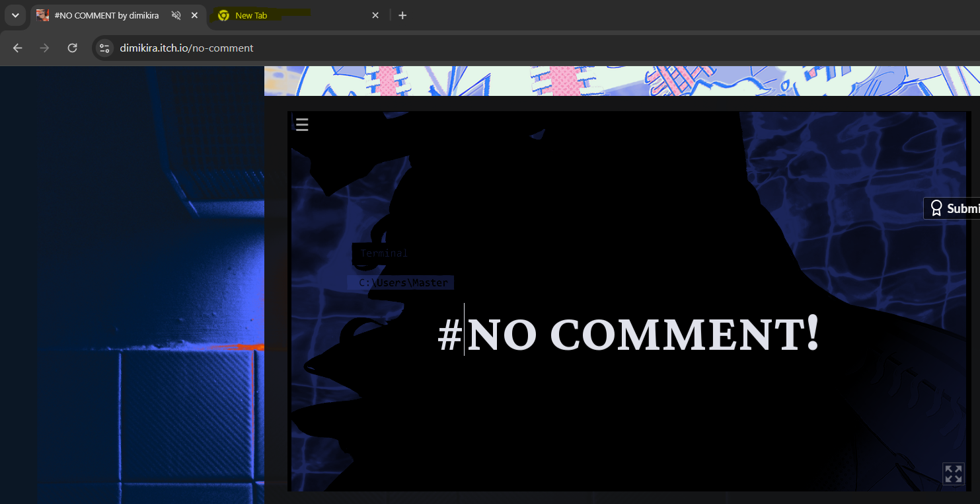Go forward to the next page

(x=44, y=48)
